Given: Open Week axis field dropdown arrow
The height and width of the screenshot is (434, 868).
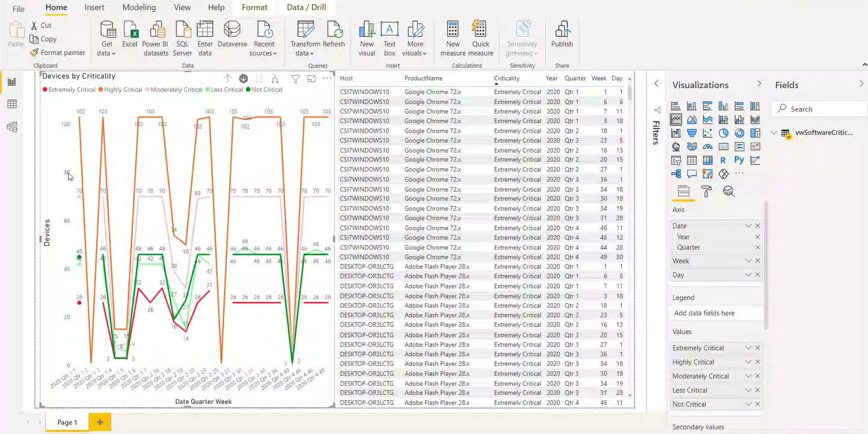Looking at the screenshot, I should (x=748, y=261).
